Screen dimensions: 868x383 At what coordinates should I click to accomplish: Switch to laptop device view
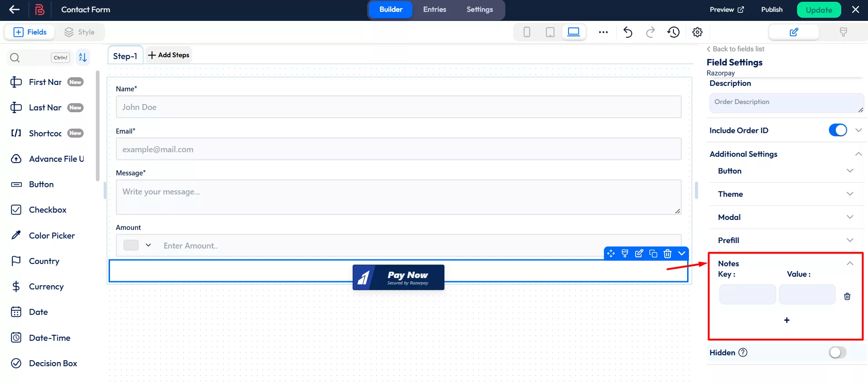[x=574, y=32]
